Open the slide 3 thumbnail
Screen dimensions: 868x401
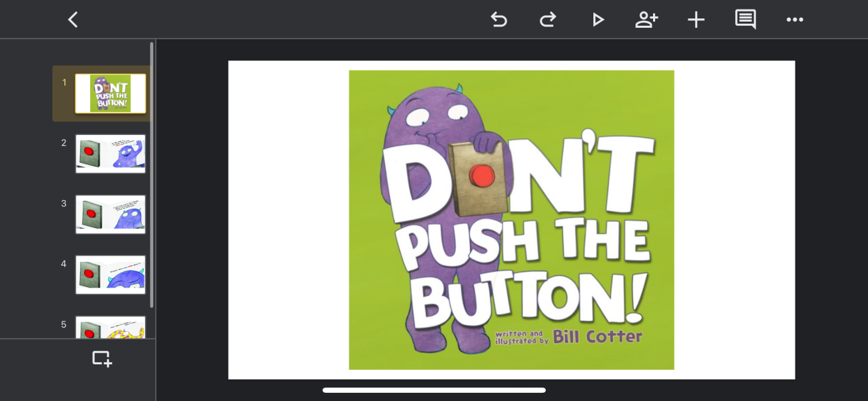111,214
